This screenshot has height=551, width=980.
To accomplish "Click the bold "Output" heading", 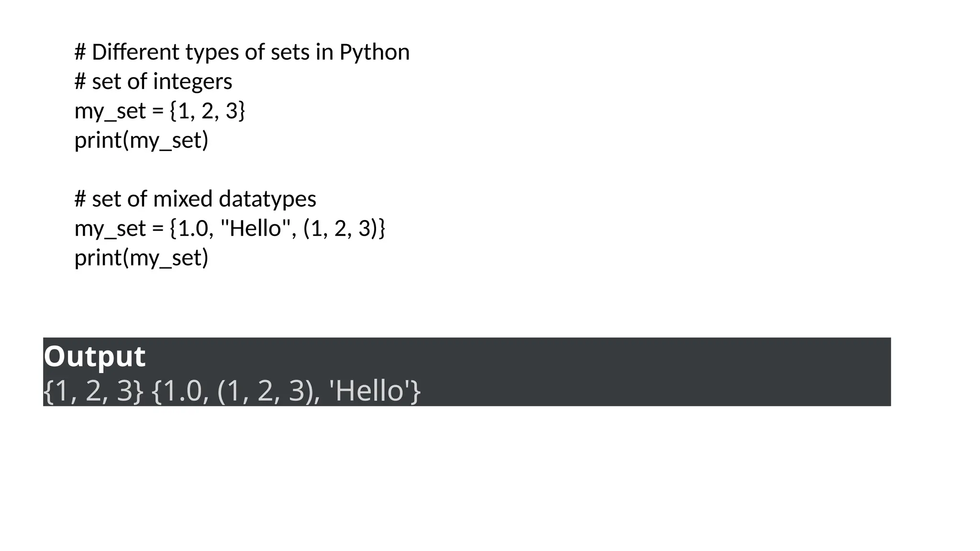I will coord(94,356).
